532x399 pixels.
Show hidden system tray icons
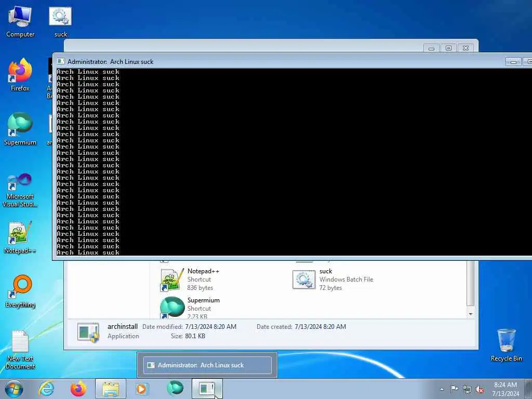[x=442, y=389]
